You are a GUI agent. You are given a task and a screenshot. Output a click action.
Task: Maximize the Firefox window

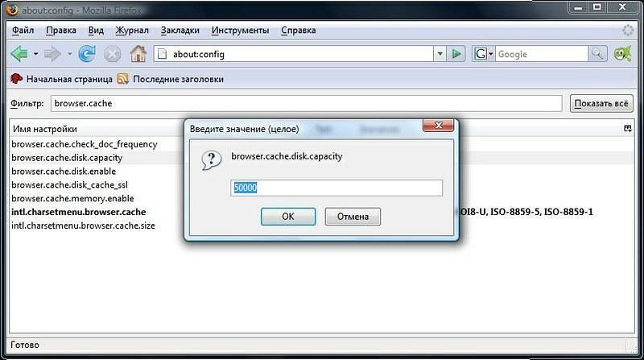(x=597, y=7)
